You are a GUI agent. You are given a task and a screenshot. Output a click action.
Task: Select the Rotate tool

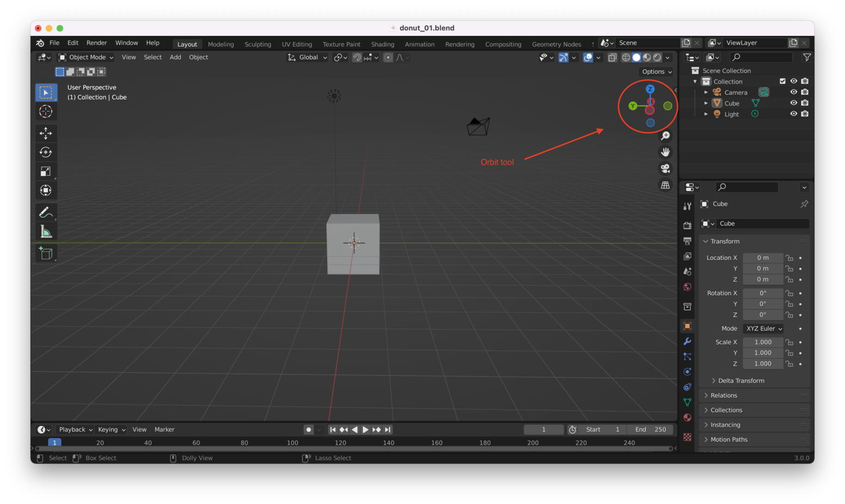[46, 152]
